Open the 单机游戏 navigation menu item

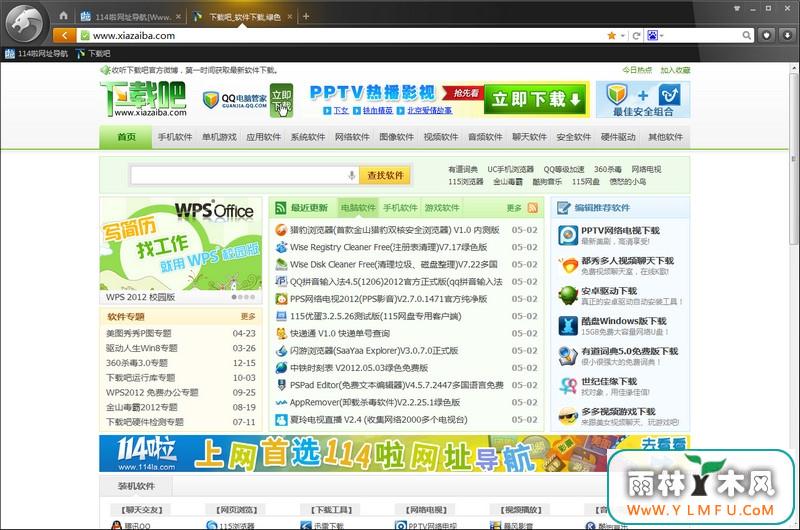(219, 137)
